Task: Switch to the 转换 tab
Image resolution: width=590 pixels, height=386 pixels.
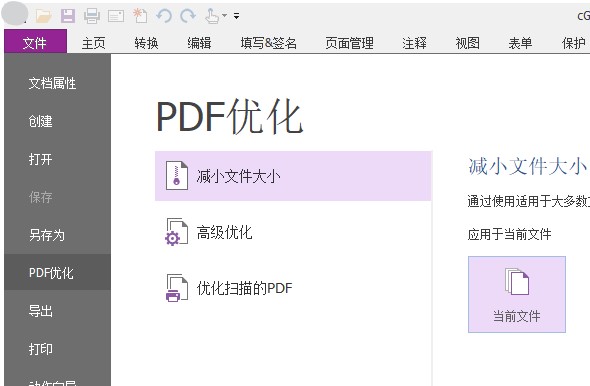Action: click(146, 43)
